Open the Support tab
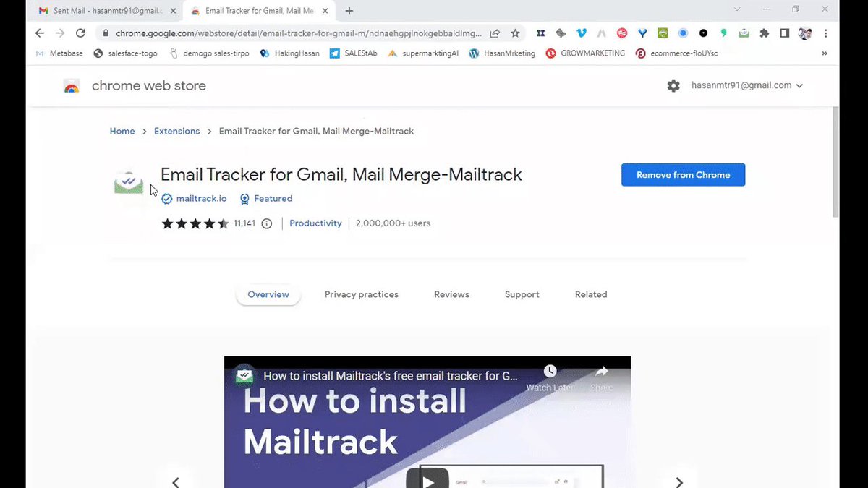The height and width of the screenshot is (488, 868). click(x=522, y=294)
